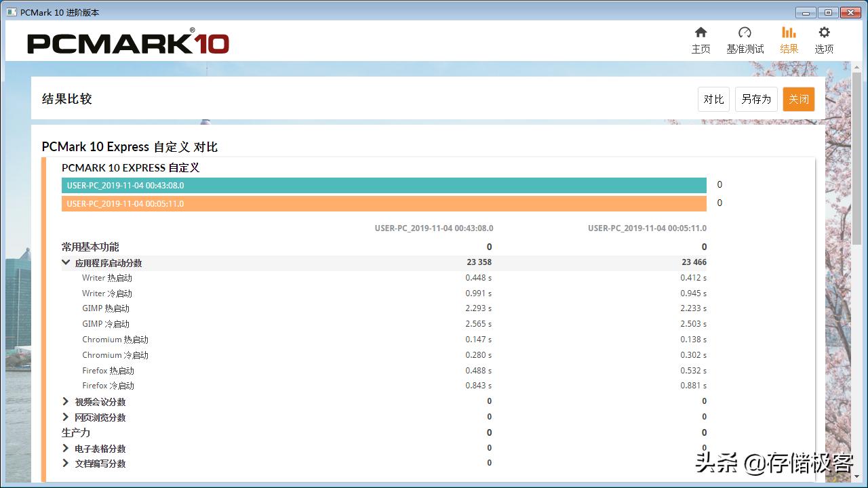Select the Chromium 冷启动 row label

[x=115, y=355]
